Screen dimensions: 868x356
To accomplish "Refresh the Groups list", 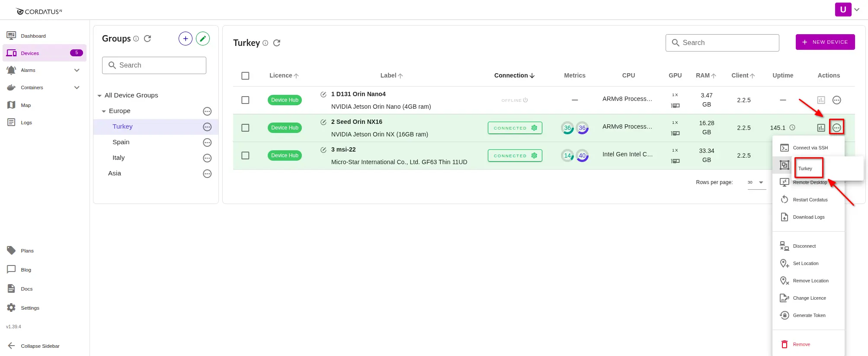I will (x=147, y=39).
